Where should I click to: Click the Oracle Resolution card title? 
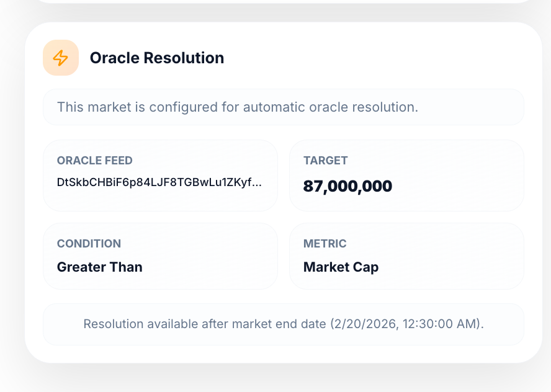pos(158,58)
